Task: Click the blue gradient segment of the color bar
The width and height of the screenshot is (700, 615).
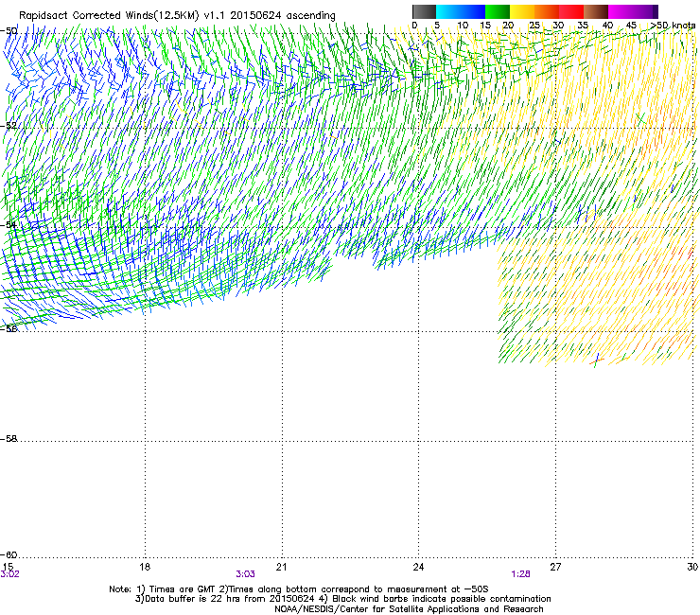Action: pos(461,11)
